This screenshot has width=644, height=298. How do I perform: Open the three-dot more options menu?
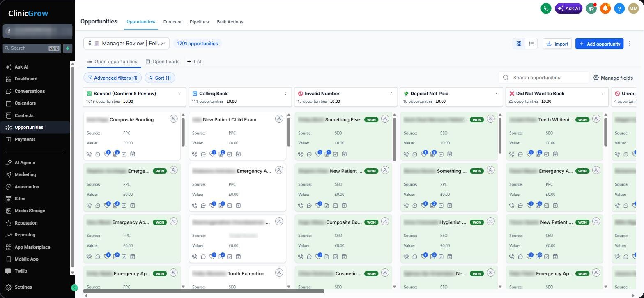pos(630,44)
